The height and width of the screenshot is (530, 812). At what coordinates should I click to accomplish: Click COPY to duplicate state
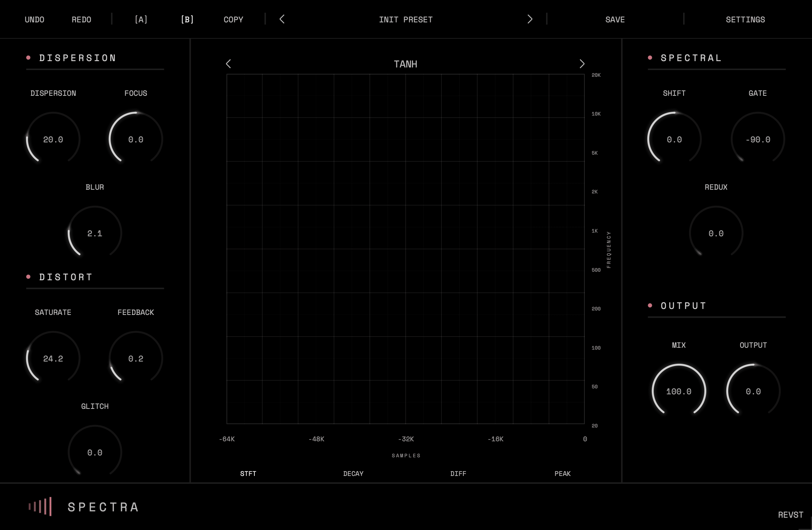[x=233, y=19]
